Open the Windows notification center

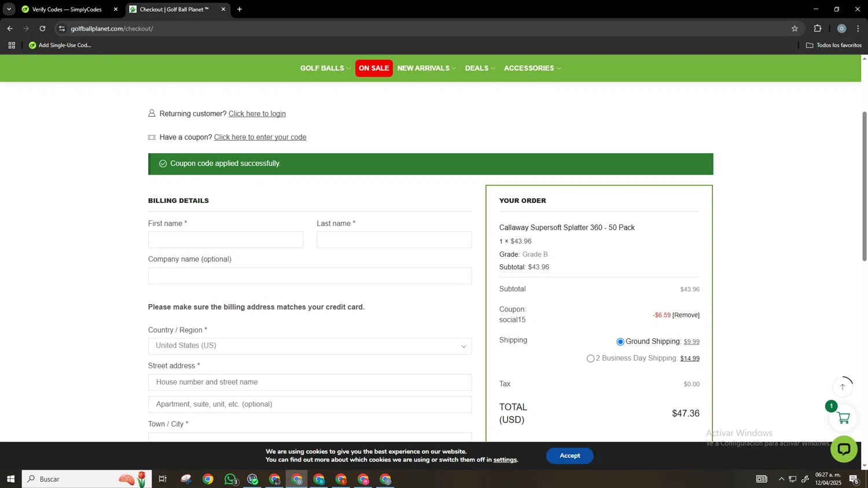pos(854,479)
